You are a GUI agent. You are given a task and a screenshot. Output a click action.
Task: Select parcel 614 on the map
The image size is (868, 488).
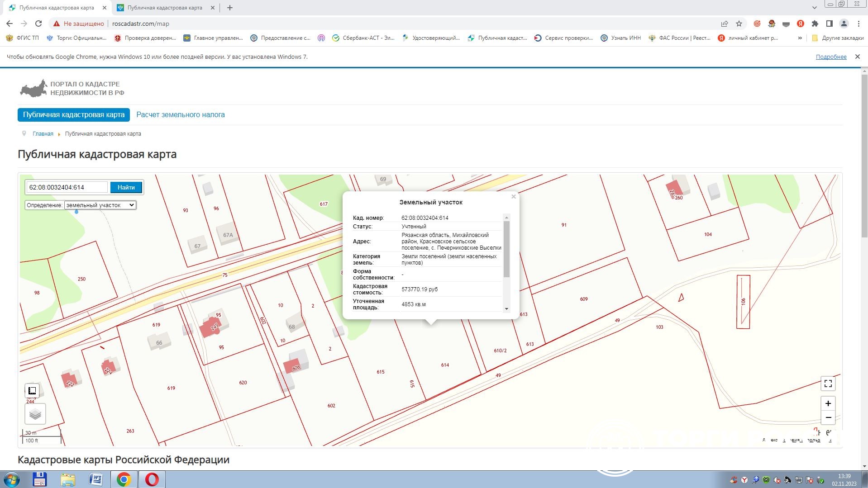click(x=445, y=365)
